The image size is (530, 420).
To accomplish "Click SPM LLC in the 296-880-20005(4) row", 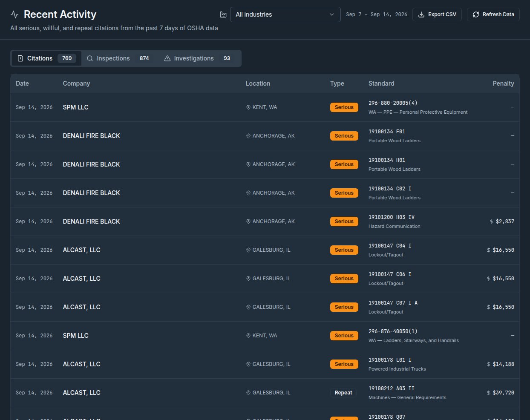I will (x=75, y=107).
